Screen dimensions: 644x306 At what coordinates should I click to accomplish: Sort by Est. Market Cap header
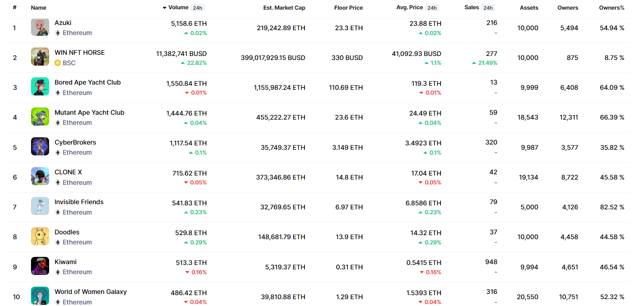[284, 8]
